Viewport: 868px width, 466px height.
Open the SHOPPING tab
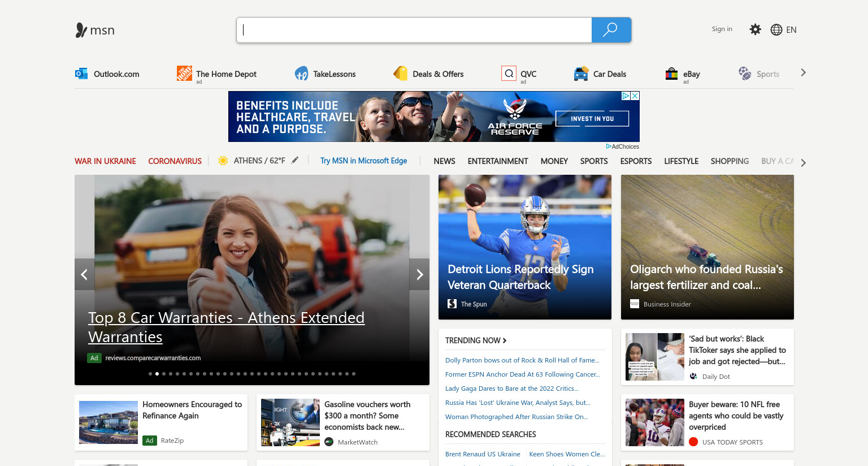click(x=730, y=161)
